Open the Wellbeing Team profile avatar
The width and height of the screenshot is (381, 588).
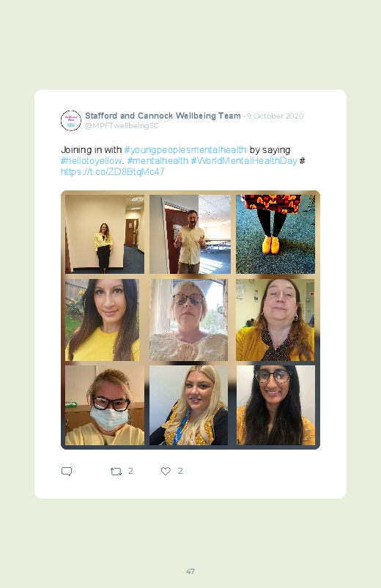[x=71, y=120]
